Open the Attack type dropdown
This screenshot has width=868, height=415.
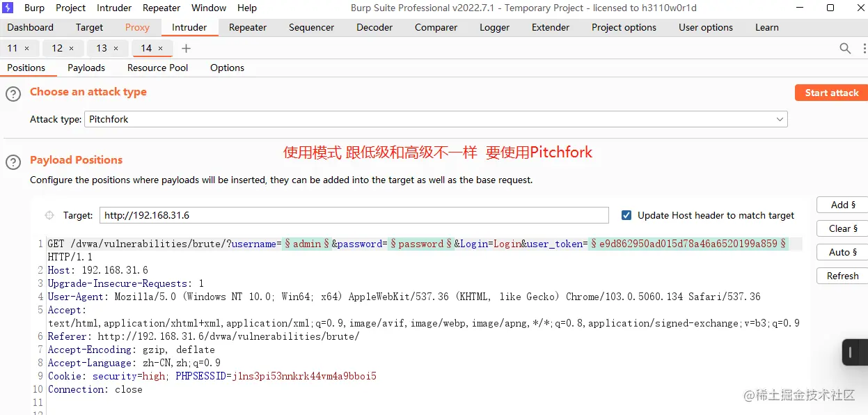coord(436,119)
